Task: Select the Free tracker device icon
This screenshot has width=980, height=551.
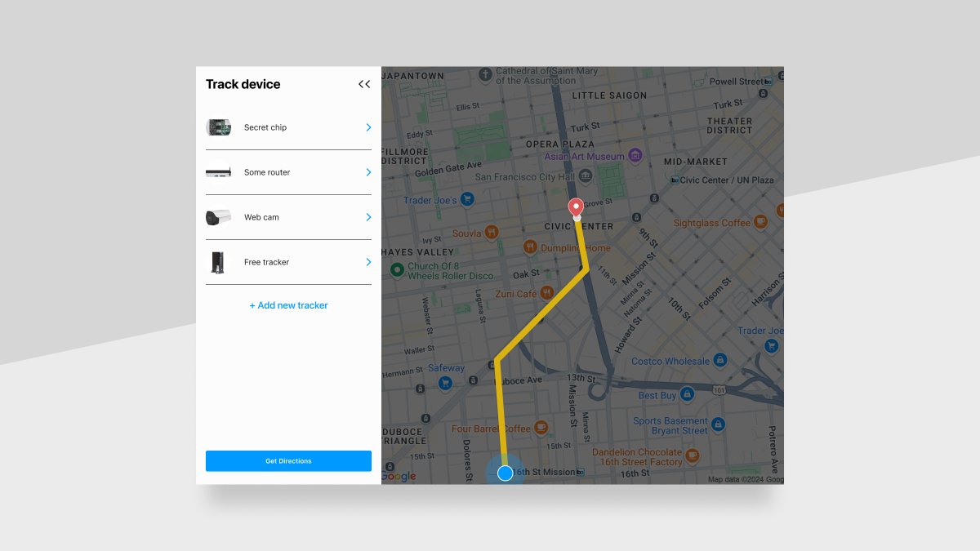Action: pyautogui.click(x=218, y=262)
